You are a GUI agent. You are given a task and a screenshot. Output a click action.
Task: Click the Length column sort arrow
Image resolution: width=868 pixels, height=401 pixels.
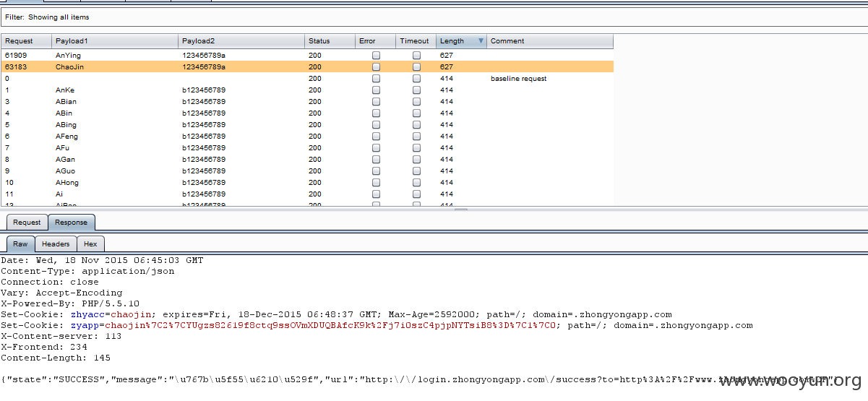[481, 41]
